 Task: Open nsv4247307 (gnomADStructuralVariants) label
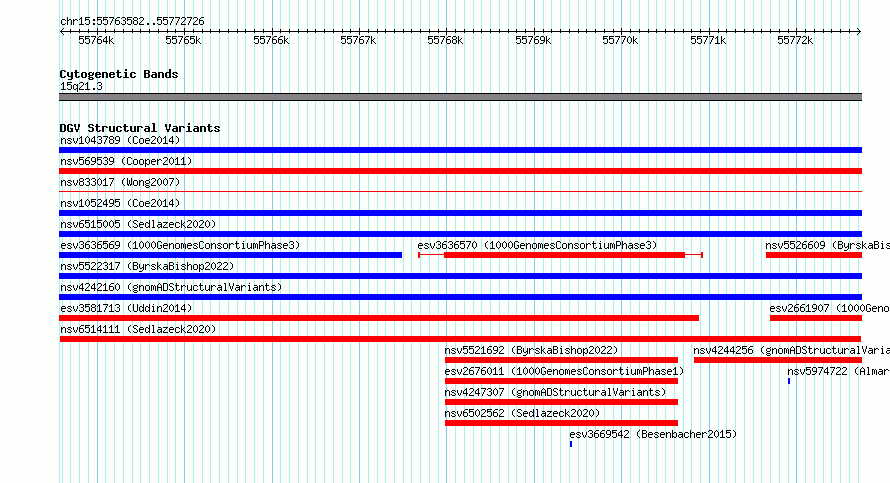click(555, 392)
